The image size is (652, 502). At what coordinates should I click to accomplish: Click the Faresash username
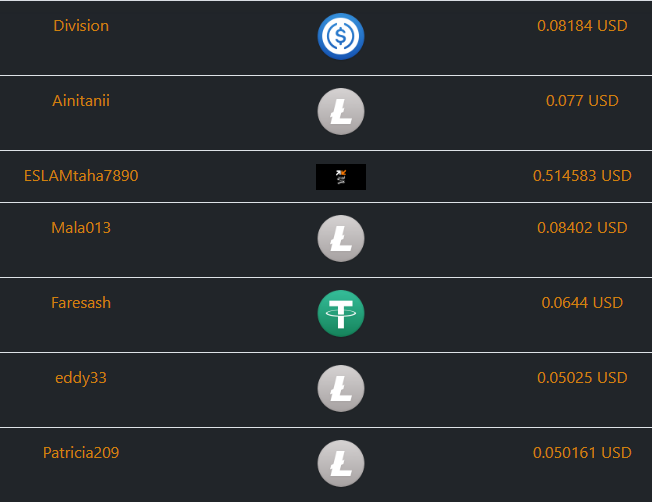[x=81, y=302]
